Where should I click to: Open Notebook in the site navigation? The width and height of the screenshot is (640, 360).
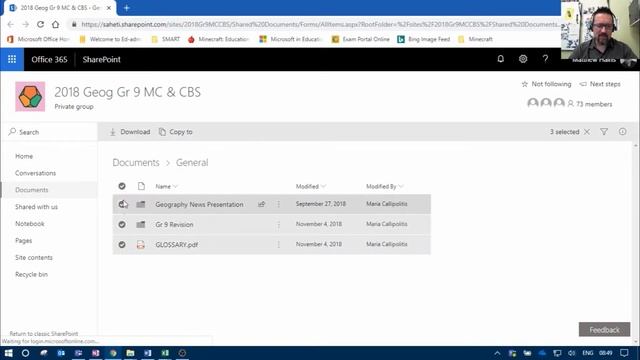[x=30, y=224]
